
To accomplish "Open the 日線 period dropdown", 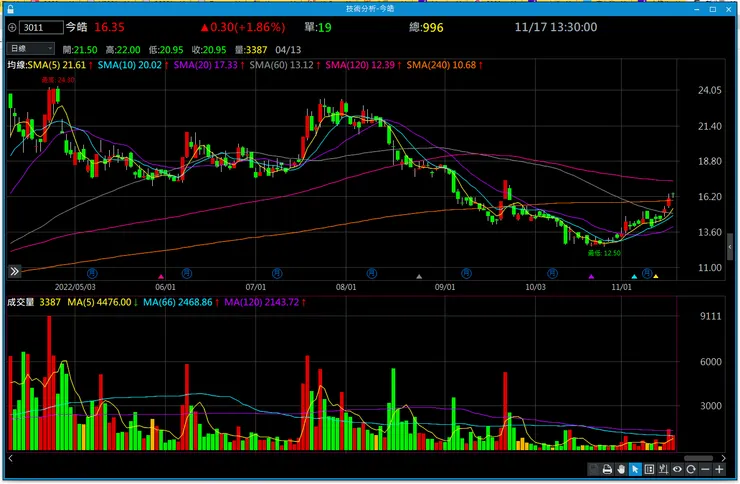I will point(31,49).
